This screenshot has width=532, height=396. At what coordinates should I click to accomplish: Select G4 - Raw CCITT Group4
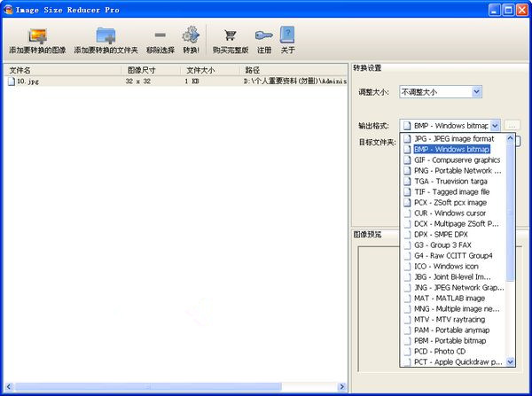click(x=453, y=256)
